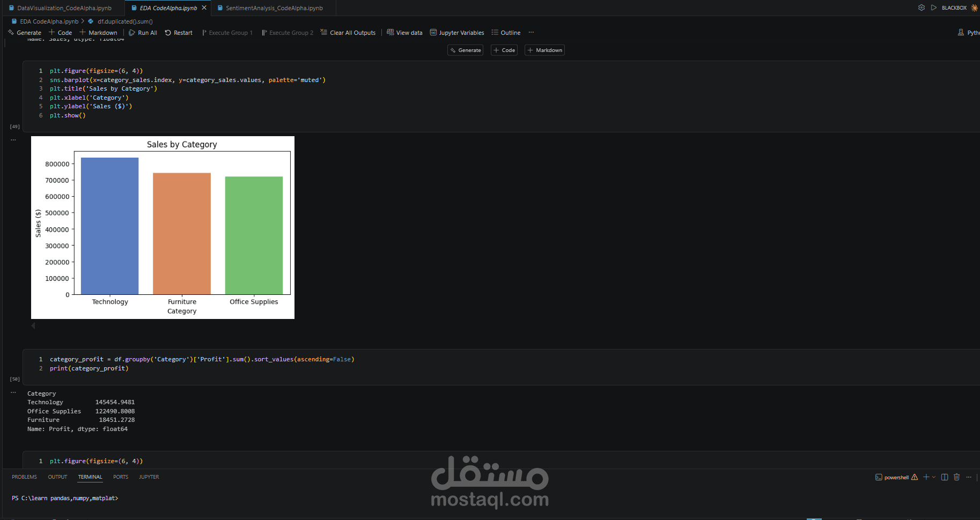Click the Generate button between cells
The width and height of the screenshot is (980, 520).
coord(466,50)
